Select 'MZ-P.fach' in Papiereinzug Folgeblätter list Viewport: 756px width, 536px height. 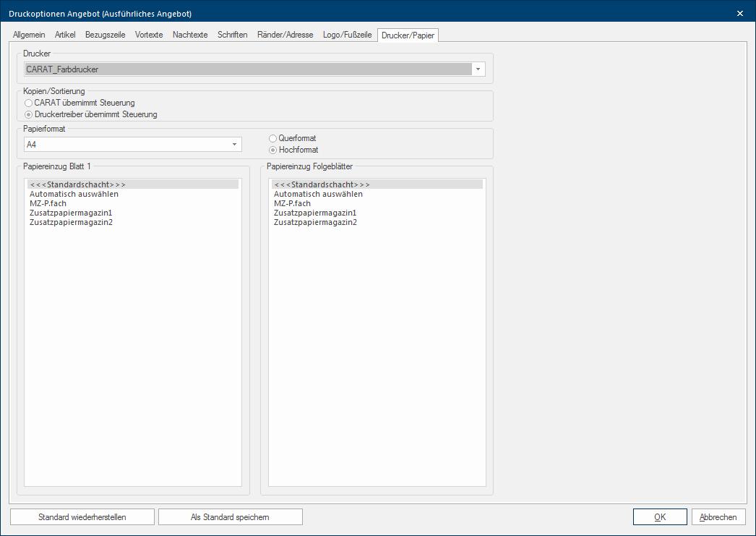click(x=292, y=203)
